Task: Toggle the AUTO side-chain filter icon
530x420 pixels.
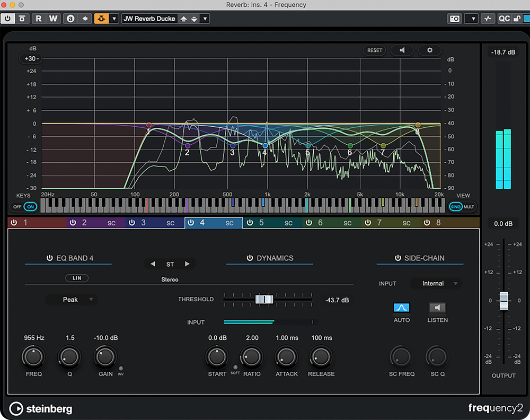Action: tap(401, 308)
